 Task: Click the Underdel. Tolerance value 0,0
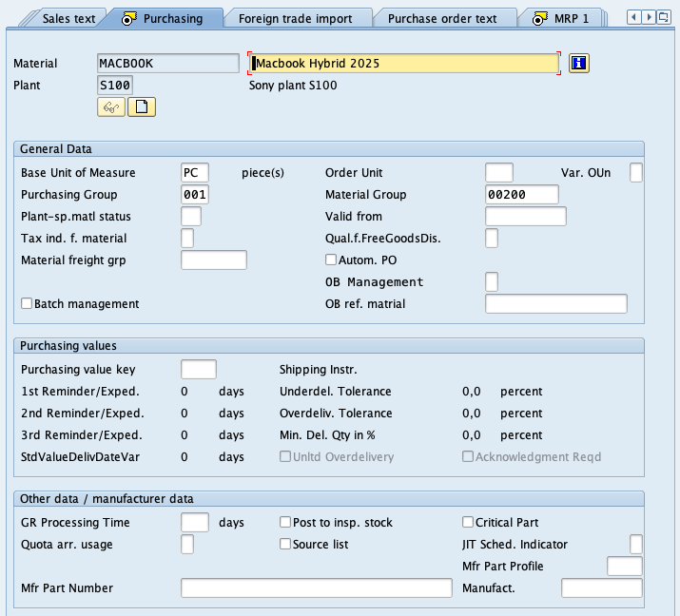(x=472, y=392)
